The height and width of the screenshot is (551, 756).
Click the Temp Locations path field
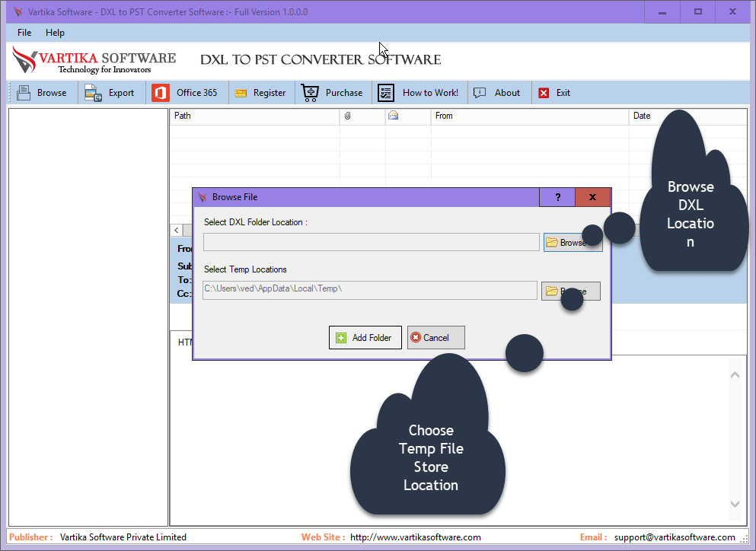click(x=370, y=290)
